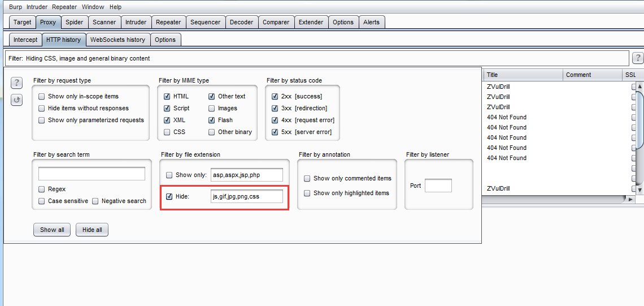The width and height of the screenshot is (644, 306).
Task: Uncheck the HTML MIME type
Action: click(x=167, y=96)
